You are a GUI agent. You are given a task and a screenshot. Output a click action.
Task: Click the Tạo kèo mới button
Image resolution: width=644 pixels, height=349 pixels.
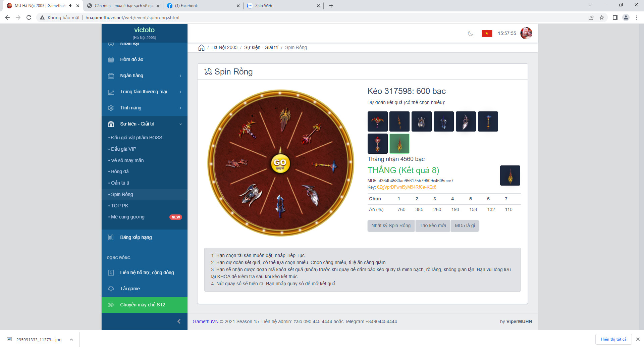coord(433,226)
